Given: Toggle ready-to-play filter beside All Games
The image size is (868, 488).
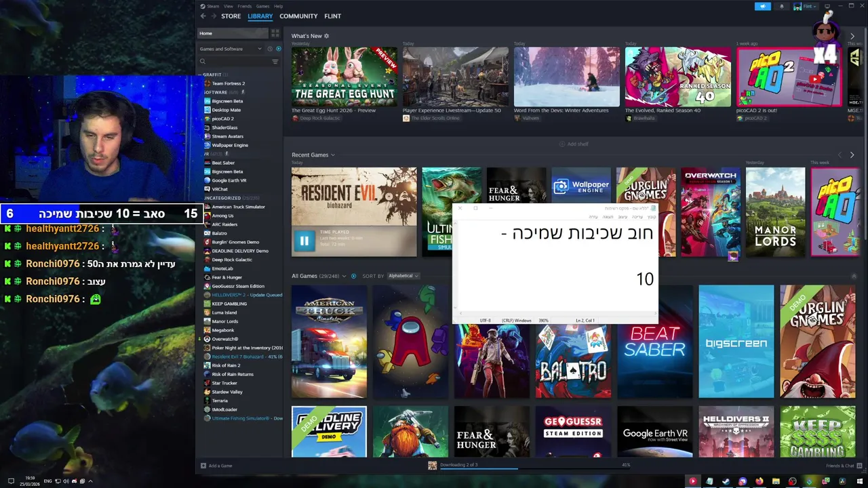Looking at the screenshot, I should coord(353,276).
